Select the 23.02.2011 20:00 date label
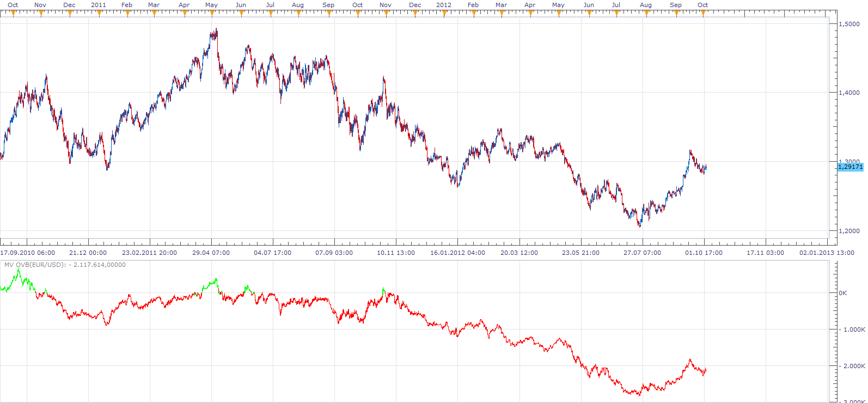Screen dimensions: 868x403 pos(149,253)
